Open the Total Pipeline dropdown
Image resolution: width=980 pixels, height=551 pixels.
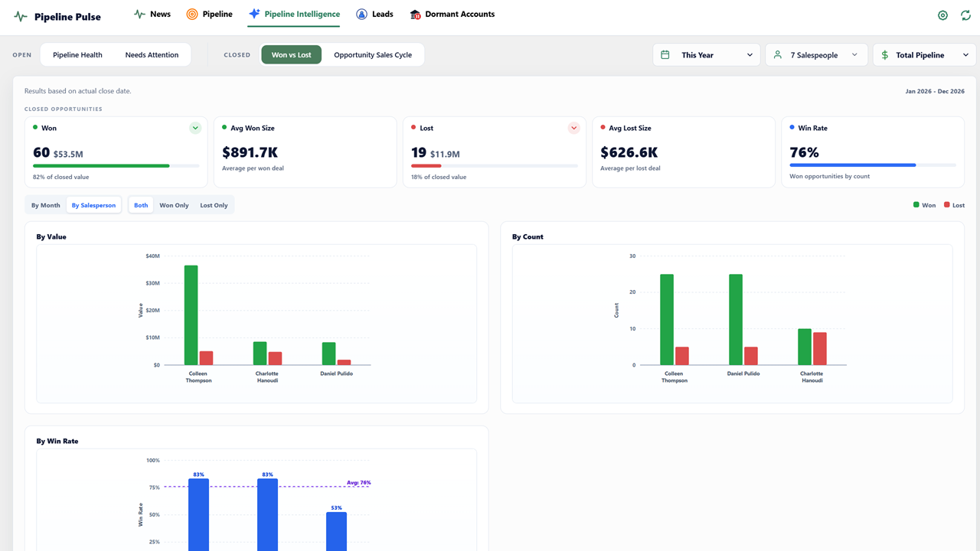924,55
